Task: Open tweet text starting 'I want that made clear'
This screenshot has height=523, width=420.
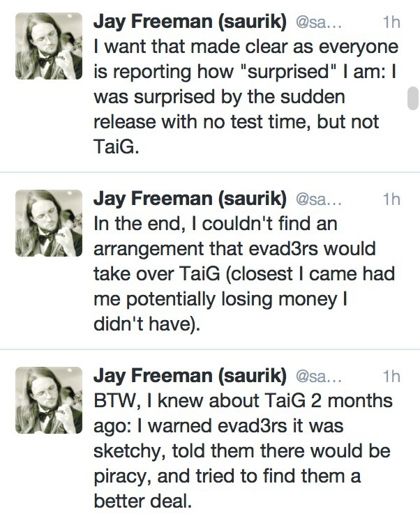Action: tap(246, 97)
